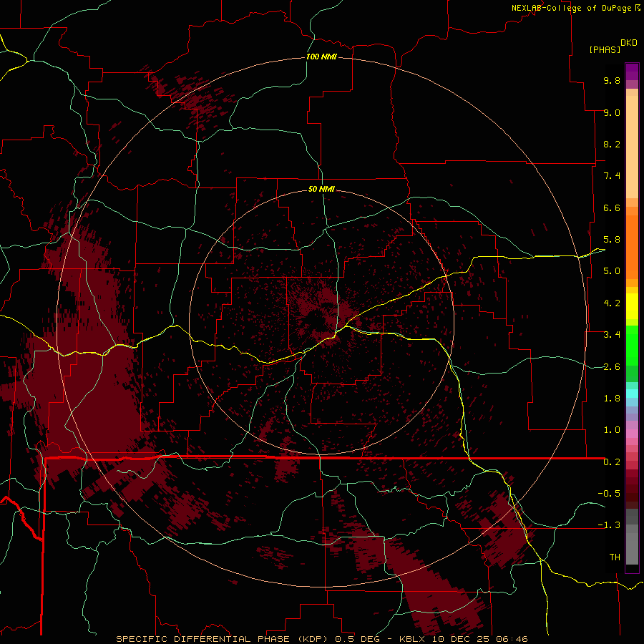
Task: Click the 1.0 legend value
Action: (x=612, y=430)
